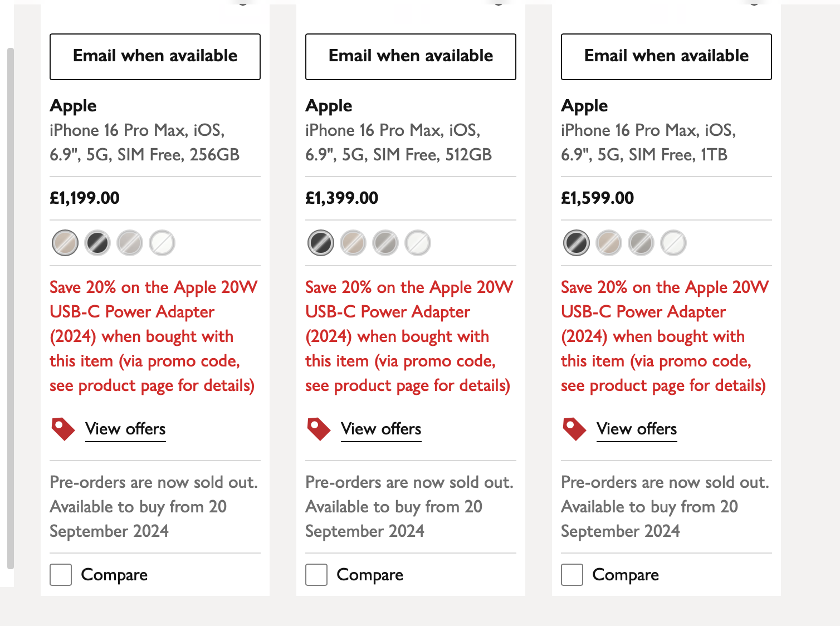
Task: Tick Compare checkbox for 512GB iPhone
Action: pos(316,575)
